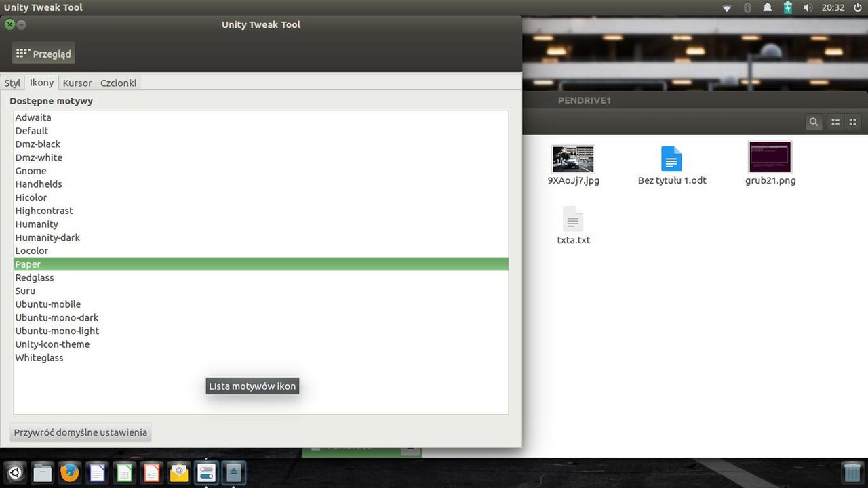Switch to the Ikony tab
The width and height of the screenshot is (868, 488).
coord(41,83)
